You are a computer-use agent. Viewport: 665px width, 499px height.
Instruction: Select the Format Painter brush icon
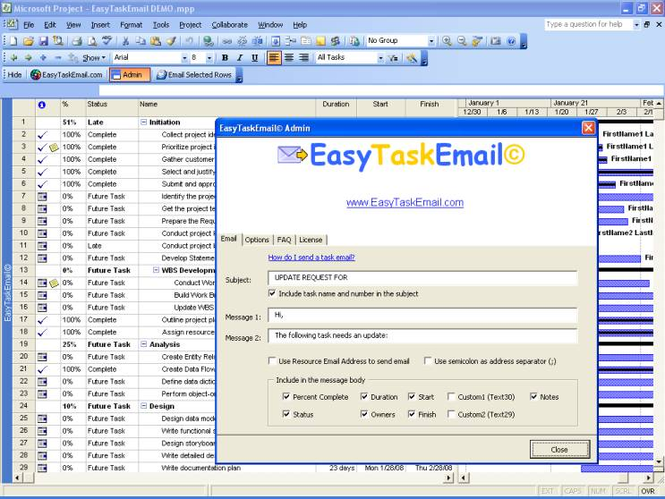171,41
